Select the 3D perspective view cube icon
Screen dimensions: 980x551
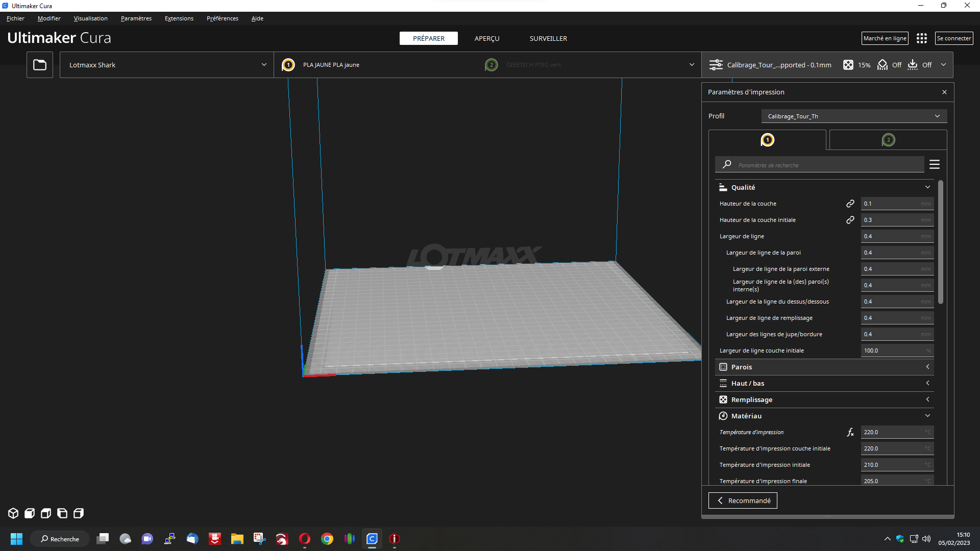click(13, 513)
